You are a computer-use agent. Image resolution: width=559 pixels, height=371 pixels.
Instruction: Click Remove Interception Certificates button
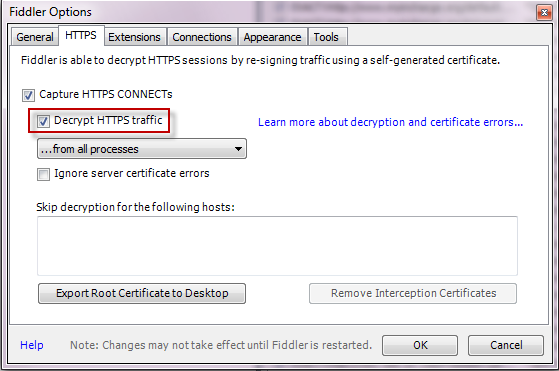click(x=413, y=293)
